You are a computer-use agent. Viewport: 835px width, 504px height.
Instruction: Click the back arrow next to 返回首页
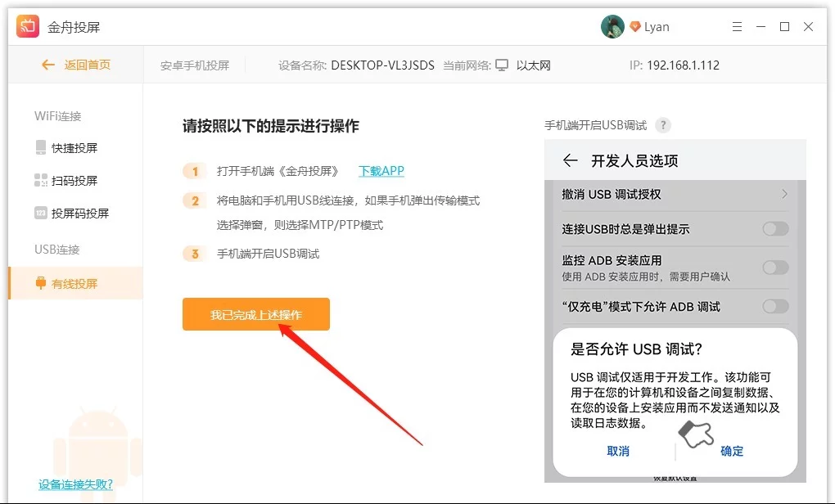pyautogui.click(x=48, y=65)
